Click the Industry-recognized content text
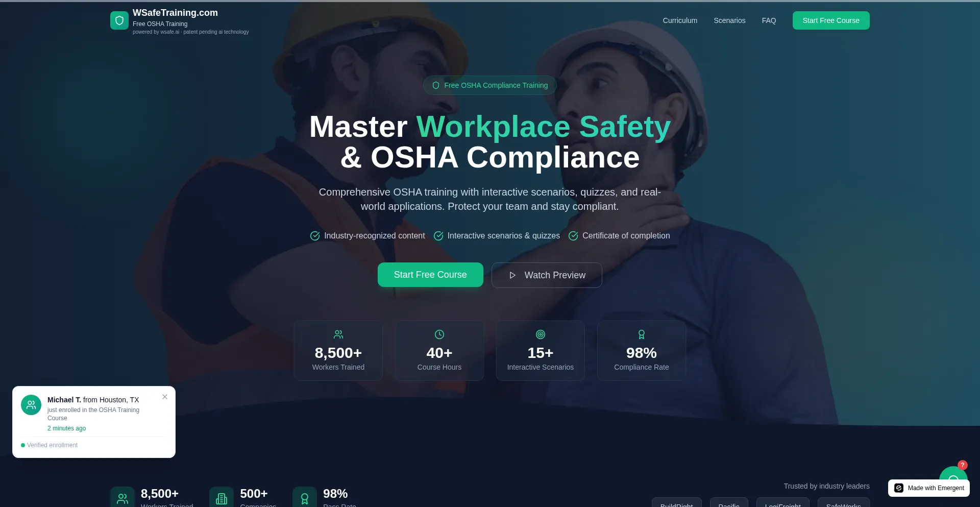The height and width of the screenshot is (507, 980). point(374,236)
